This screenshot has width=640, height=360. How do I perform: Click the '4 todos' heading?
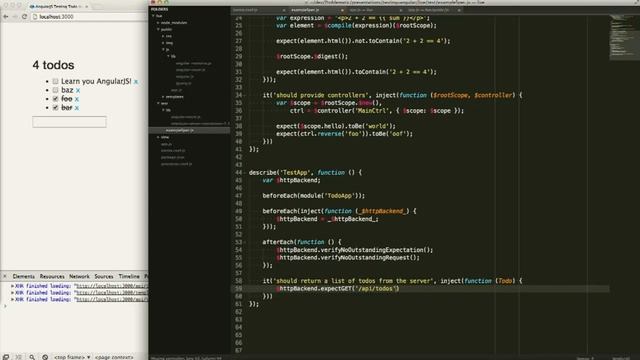tap(53, 65)
